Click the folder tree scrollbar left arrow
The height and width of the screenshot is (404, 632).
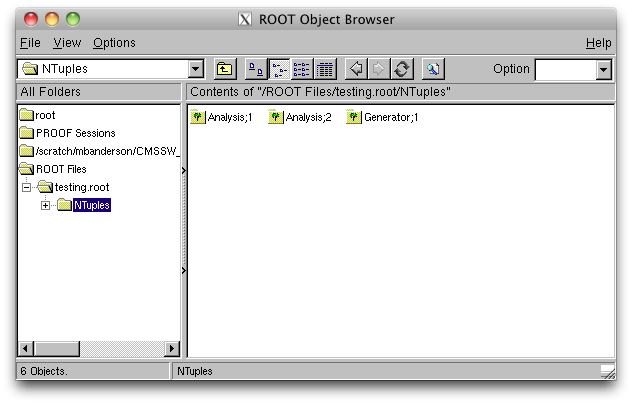(26, 348)
